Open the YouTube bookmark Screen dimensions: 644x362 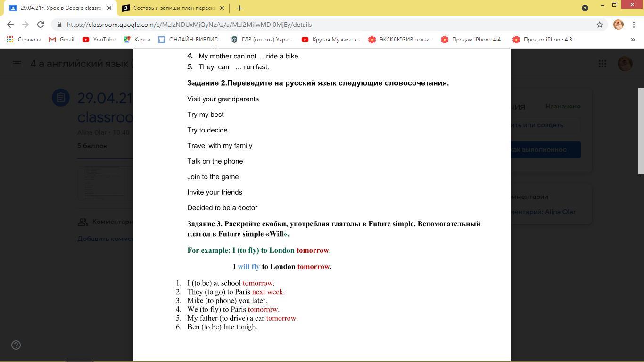[99, 40]
